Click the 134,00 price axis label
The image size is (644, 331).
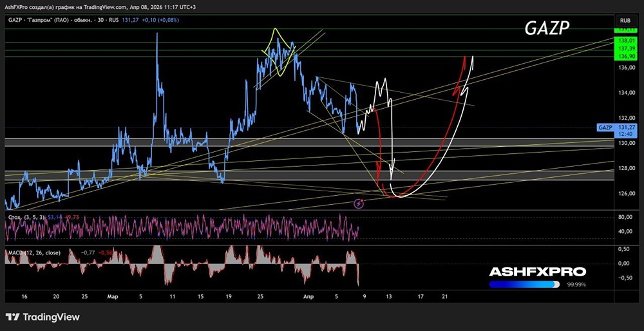pos(625,92)
